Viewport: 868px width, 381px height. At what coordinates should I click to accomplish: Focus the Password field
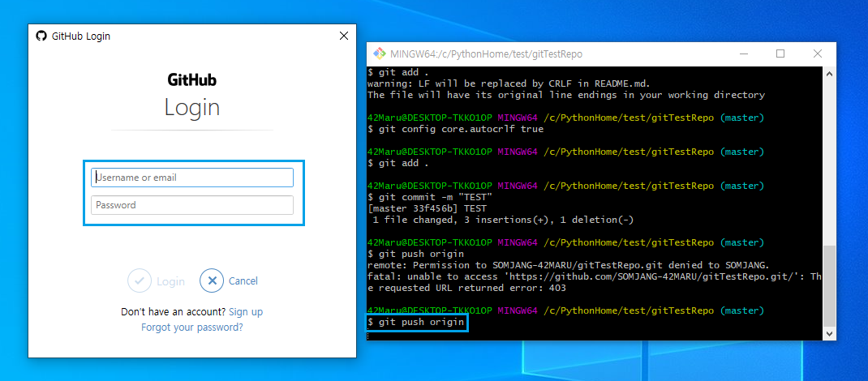pos(192,205)
